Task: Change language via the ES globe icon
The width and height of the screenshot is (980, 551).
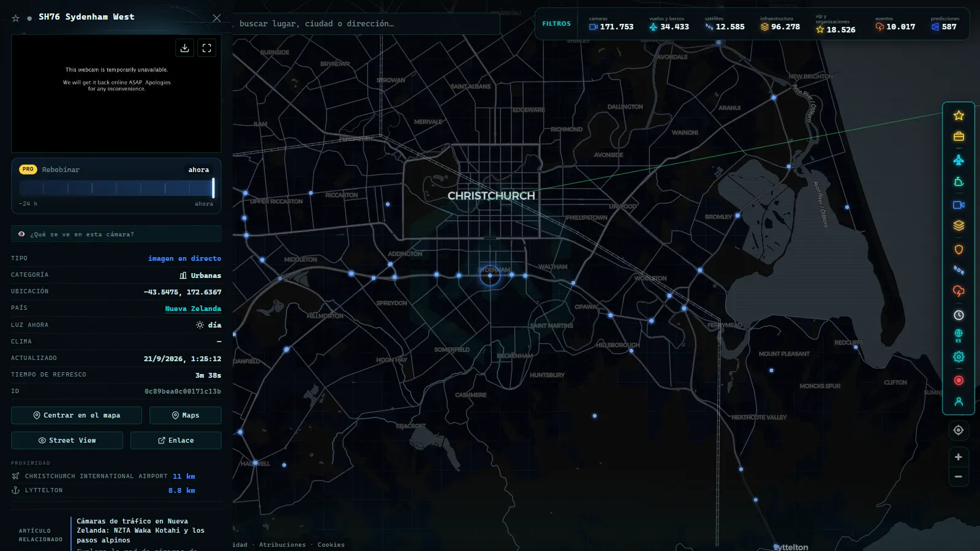Action: [x=959, y=335]
